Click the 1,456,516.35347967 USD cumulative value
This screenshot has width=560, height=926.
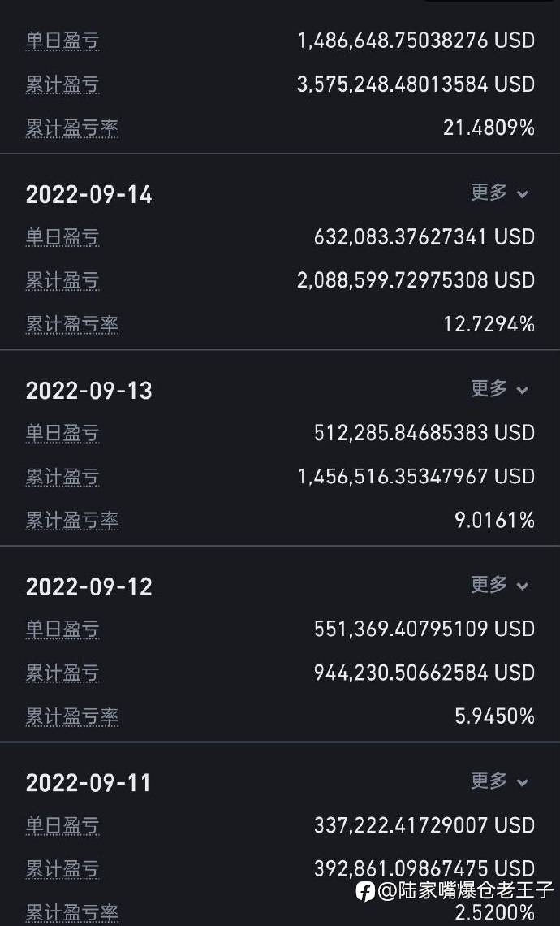click(416, 476)
